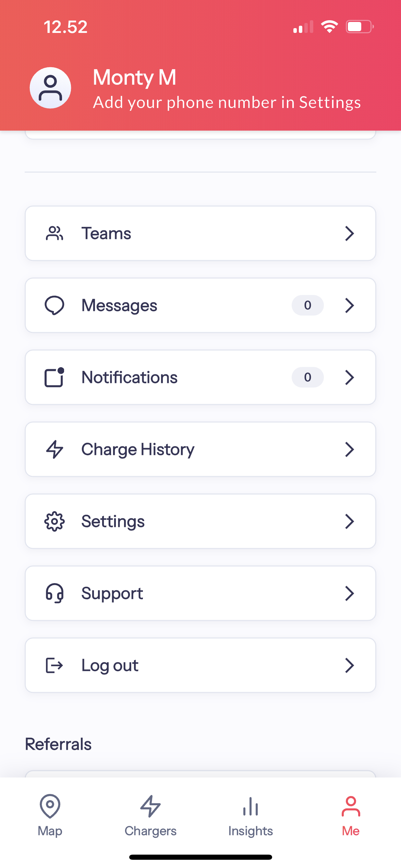Tap the Log out label
Viewport: 401px width, 868px height.
[x=110, y=665]
